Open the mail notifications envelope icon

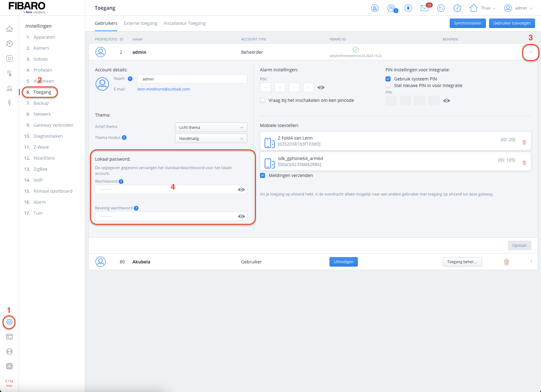(x=425, y=8)
